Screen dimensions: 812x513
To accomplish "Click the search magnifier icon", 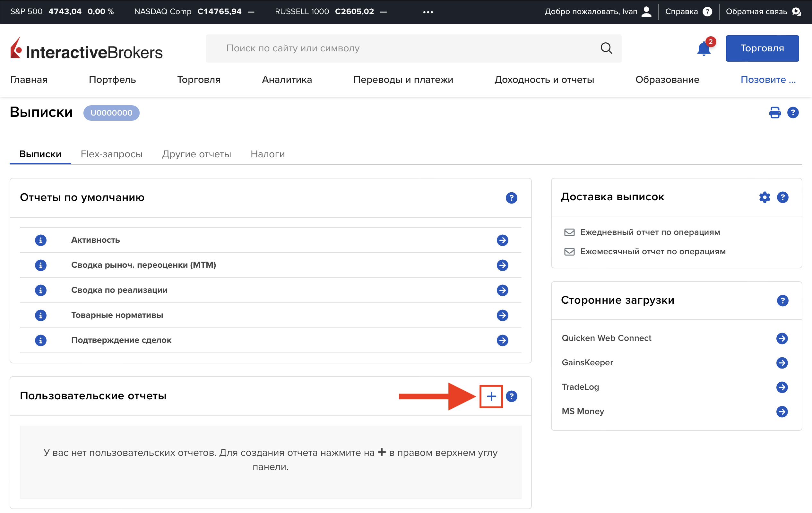I will [x=606, y=48].
